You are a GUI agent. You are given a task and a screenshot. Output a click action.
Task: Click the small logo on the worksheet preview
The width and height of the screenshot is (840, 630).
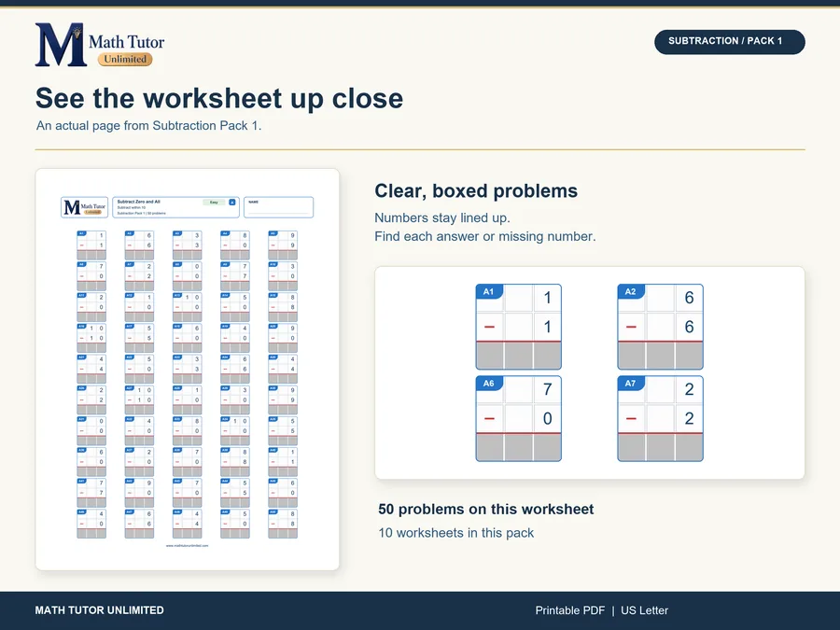tap(85, 207)
